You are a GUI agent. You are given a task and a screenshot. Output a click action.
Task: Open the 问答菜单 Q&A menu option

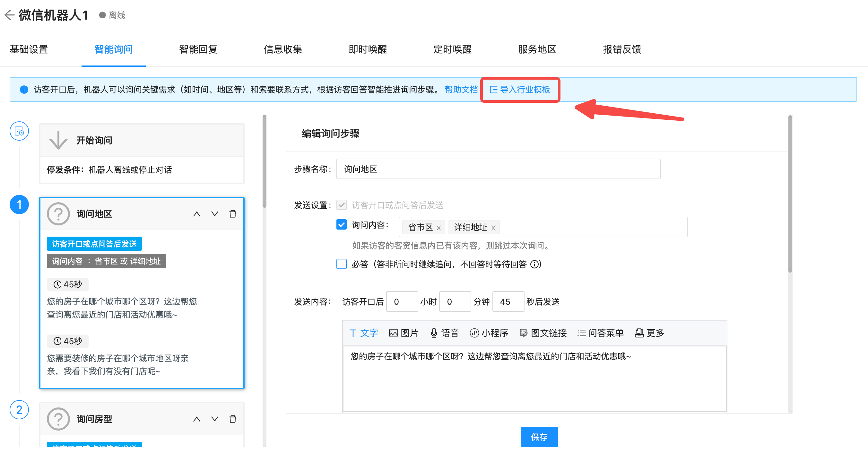click(x=600, y=333)
